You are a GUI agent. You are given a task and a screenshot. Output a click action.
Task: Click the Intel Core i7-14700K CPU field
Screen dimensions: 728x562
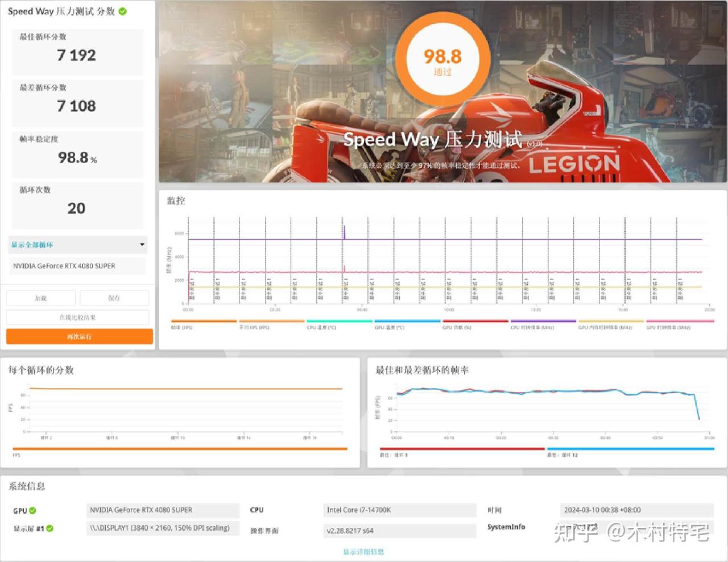pyautogui.click(x=400, y=510)
